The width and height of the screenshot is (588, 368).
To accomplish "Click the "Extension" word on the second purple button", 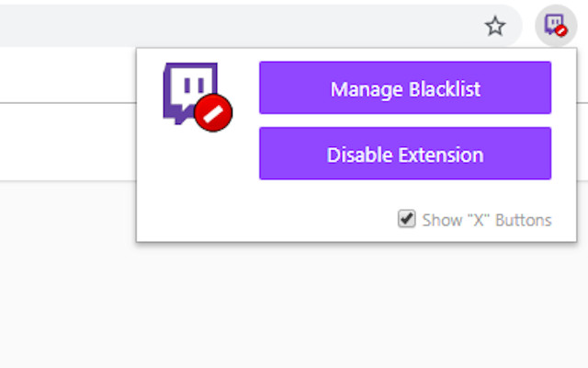I will pos(441,155).
